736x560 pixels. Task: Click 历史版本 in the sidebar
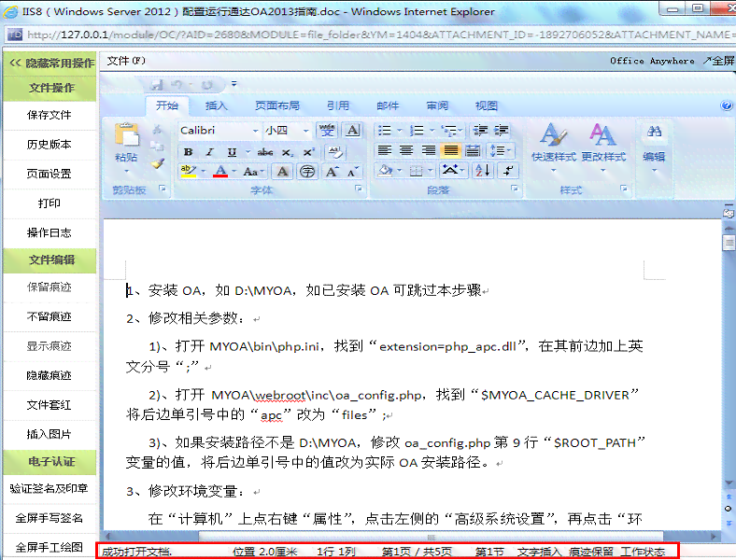click(50, 145)
